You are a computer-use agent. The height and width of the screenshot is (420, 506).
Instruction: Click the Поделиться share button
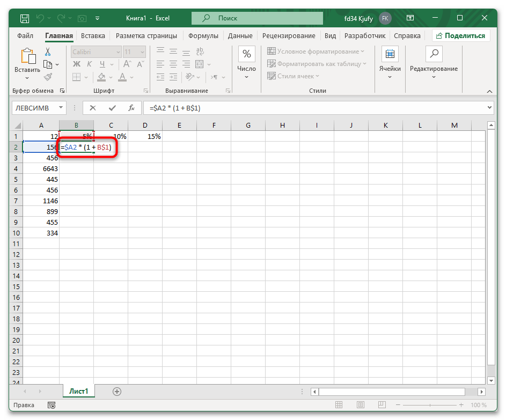[x=461, y=36]
